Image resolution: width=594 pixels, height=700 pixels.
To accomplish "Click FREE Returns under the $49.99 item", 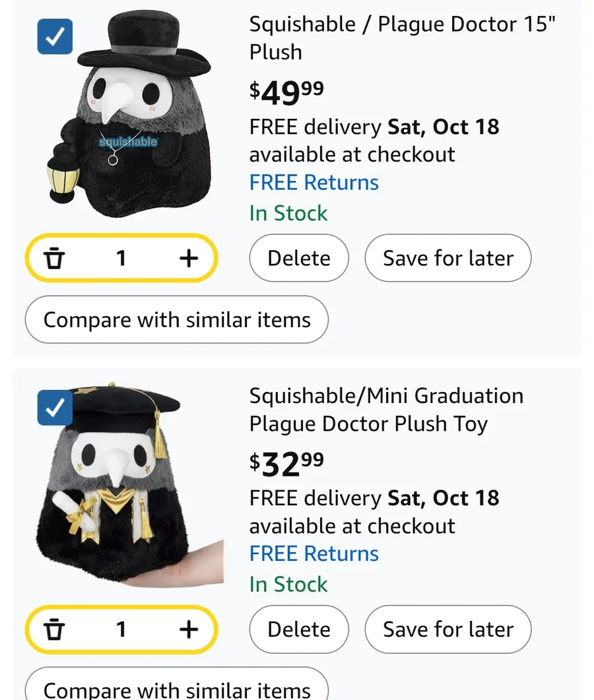I will (313, 183).
